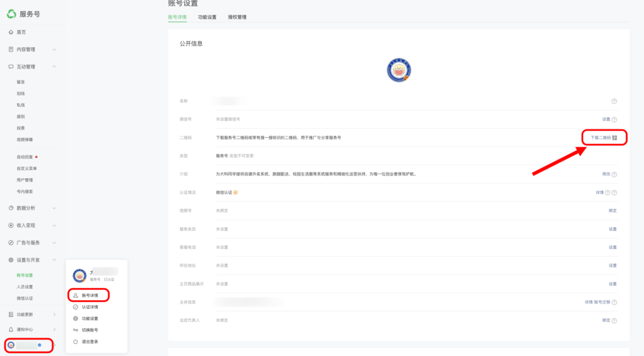Click the orange 微信认证 badge icon

coord(235,192)
